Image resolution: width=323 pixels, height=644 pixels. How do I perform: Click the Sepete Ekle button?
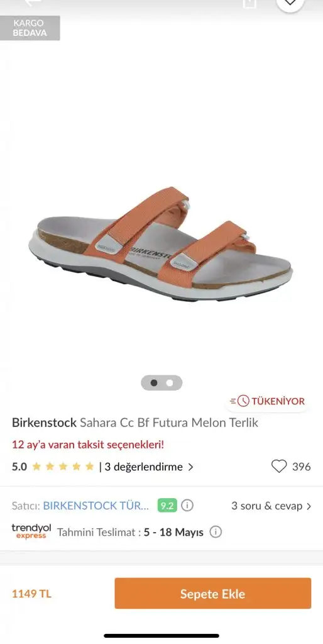(x=212, y=594)
